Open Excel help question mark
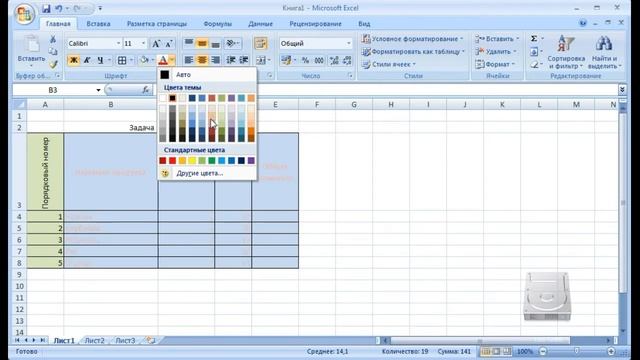The height and width of the screenshot is (360, 640). (583, 23)
